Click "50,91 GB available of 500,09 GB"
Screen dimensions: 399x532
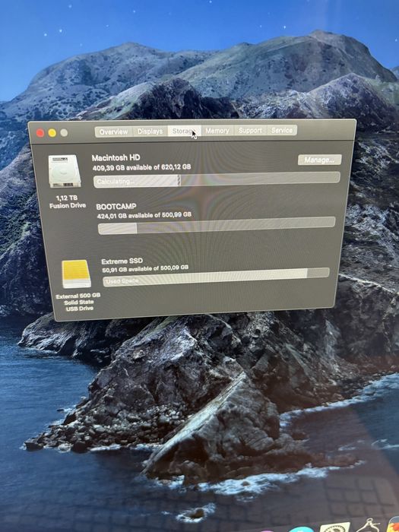(x=145, y=269)
